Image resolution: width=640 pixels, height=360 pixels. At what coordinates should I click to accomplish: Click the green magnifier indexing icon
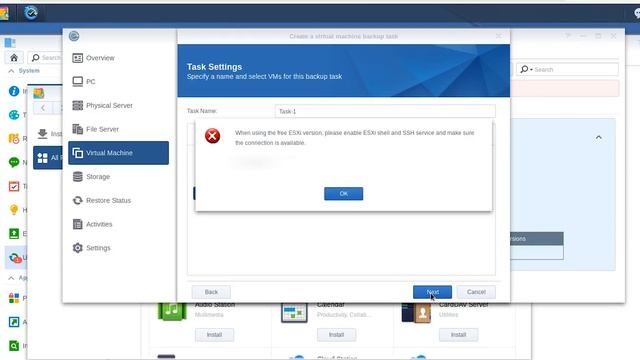click(14, 346)
